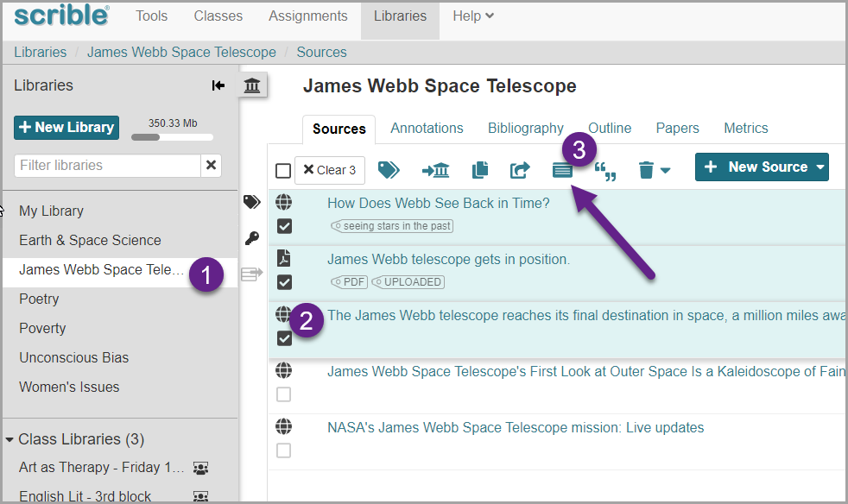Open How Does Webb See Back in Time
848x504 pixels.
click(x=438, y=204)
